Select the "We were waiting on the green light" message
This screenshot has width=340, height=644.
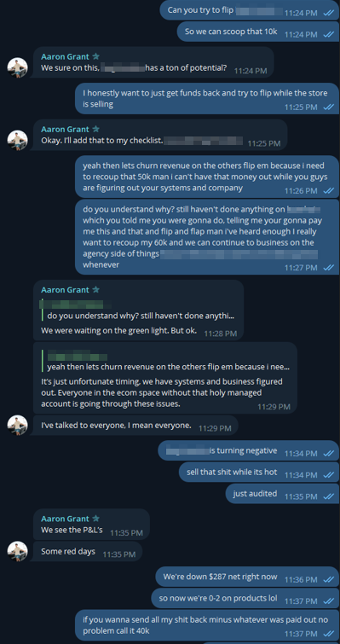click(138, 310)
